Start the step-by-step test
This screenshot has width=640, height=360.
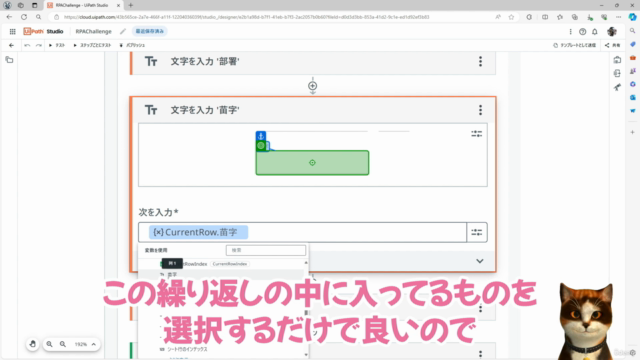pos(92,45)
